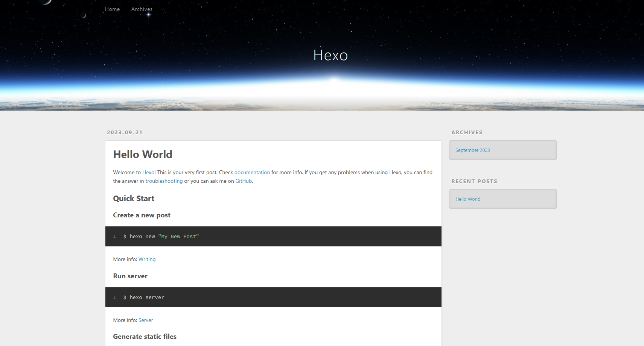644x346 pixels.
Task: Open Hello World in Recent Posts
Action: pyautogui.click(x=468, y=199)
